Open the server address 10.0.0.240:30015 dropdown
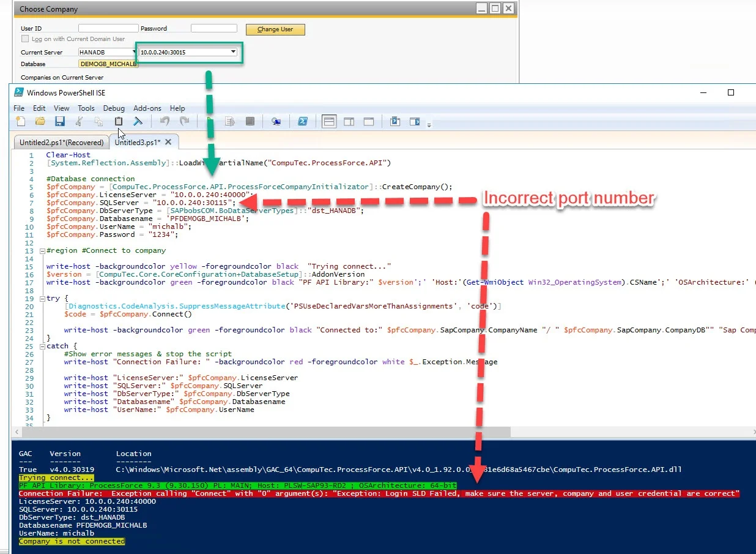Image resolution: width=756 pixels, height=554 pixels. click(234, 52)
